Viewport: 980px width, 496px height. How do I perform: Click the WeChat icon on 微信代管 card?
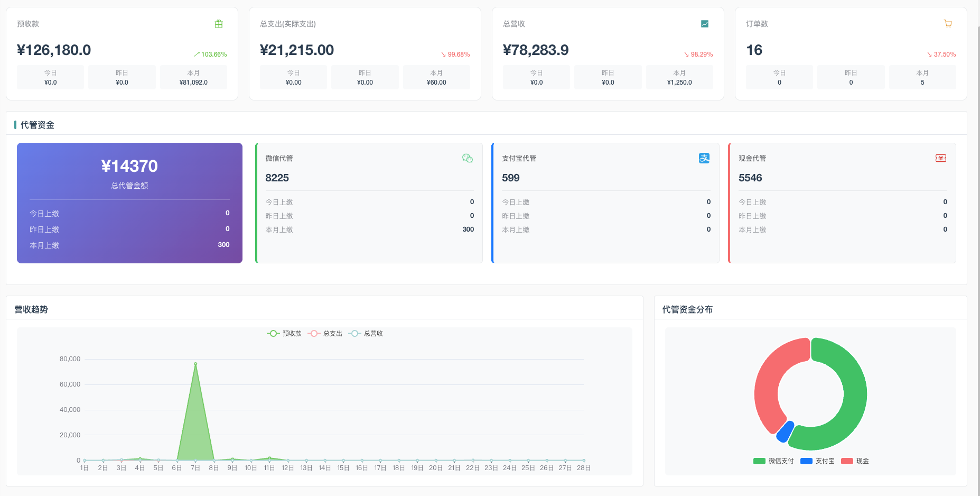(467, 158)
